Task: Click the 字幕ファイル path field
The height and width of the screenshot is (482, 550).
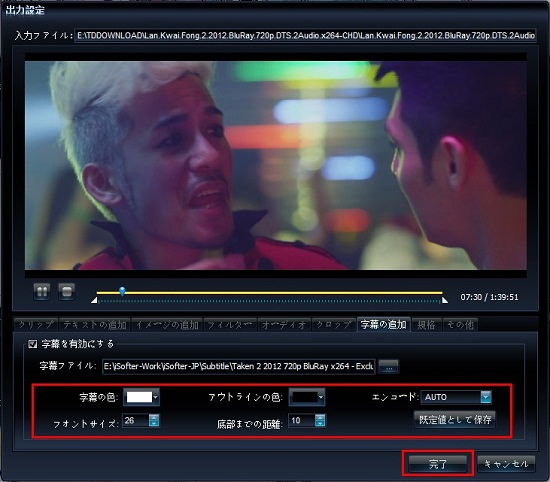Action: 239,366
